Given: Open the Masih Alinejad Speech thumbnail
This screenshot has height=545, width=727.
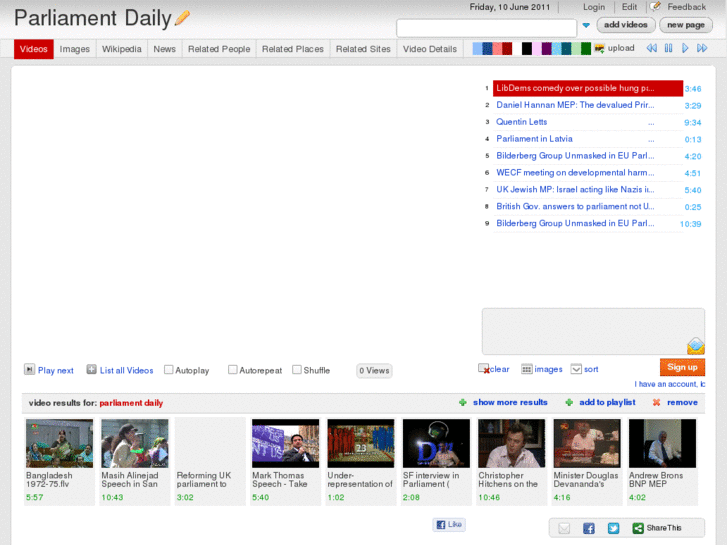Looking at the screenshot, I should pos(135,443).
